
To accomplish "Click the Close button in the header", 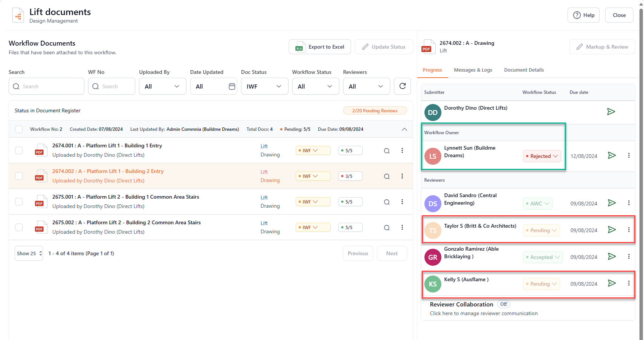I will (x=619, y=15).
